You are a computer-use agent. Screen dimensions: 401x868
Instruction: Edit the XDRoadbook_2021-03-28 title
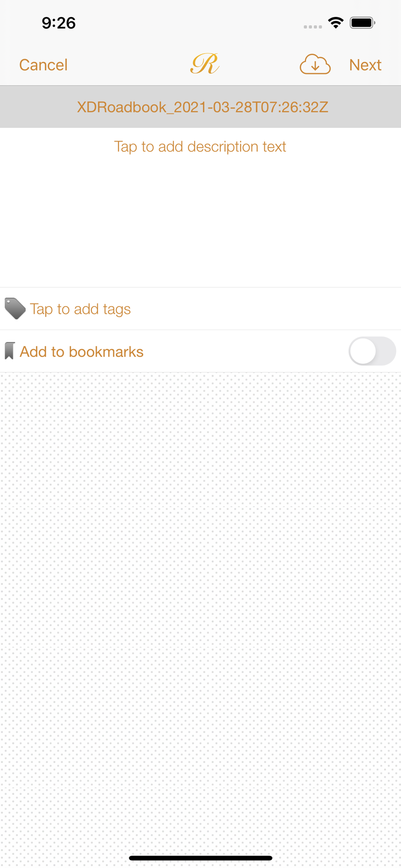pyautogui.click(x=203, y=107)
